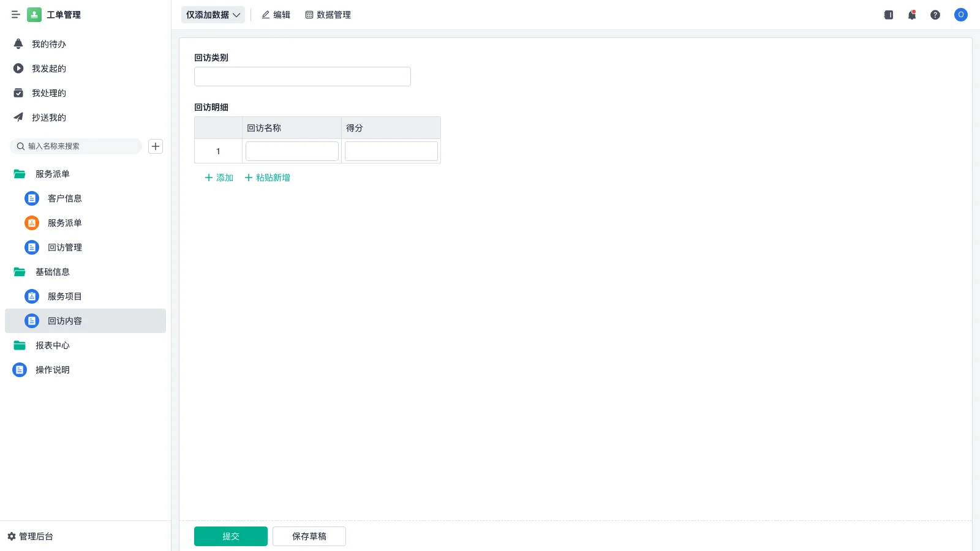Viewport: 980px width, 551px height.
Task: Collapse the 服务派单 folder group
Action: tap(53, 174)
